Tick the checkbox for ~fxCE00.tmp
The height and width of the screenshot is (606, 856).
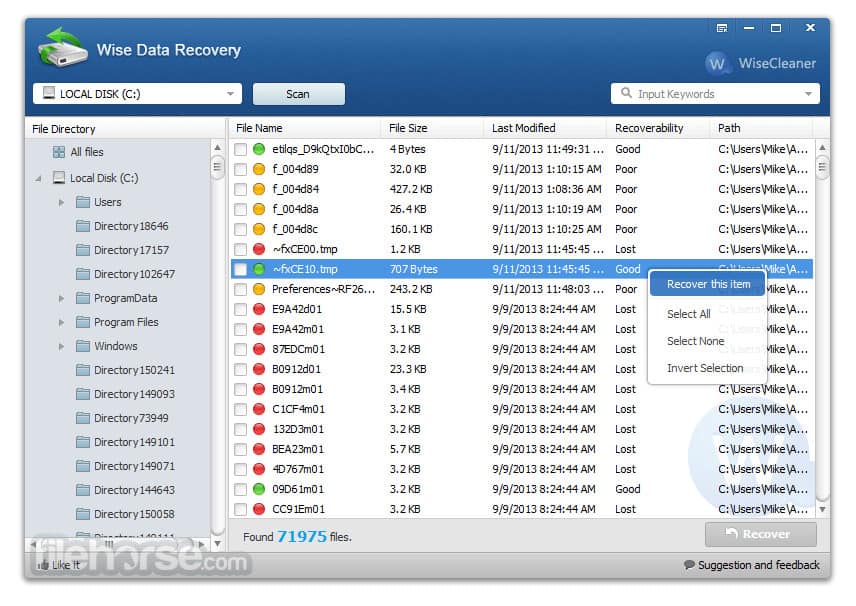(240, 249)
